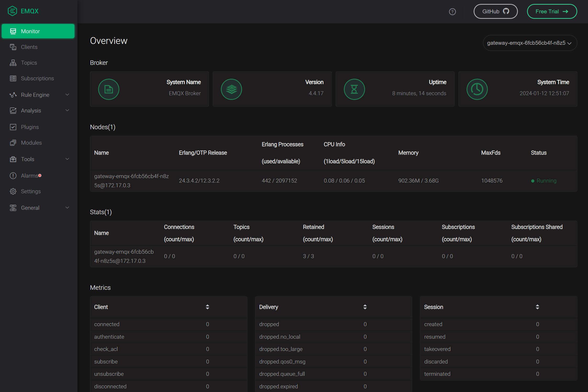Click Erlang processes value 442 / 2097152

(279, 181)
